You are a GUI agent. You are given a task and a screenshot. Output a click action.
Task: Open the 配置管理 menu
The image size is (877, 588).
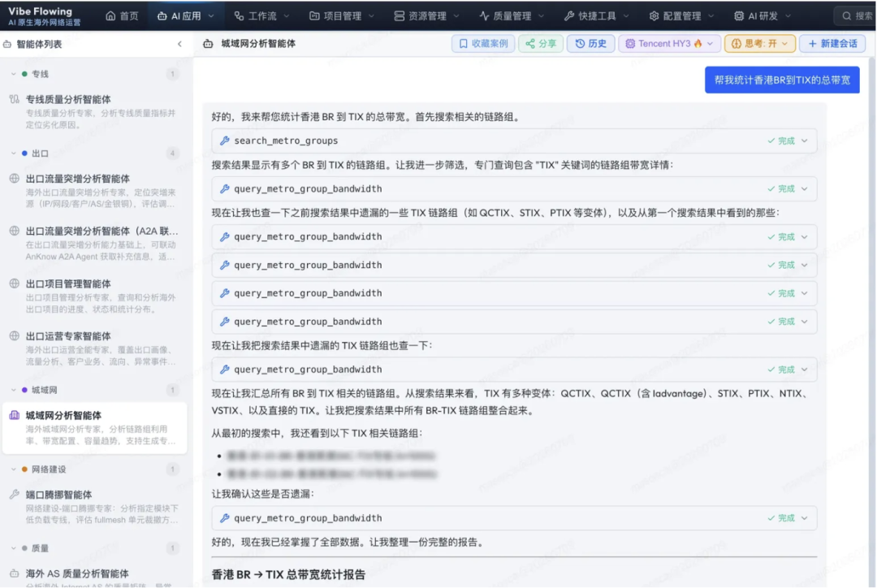(x=681, y=15)
